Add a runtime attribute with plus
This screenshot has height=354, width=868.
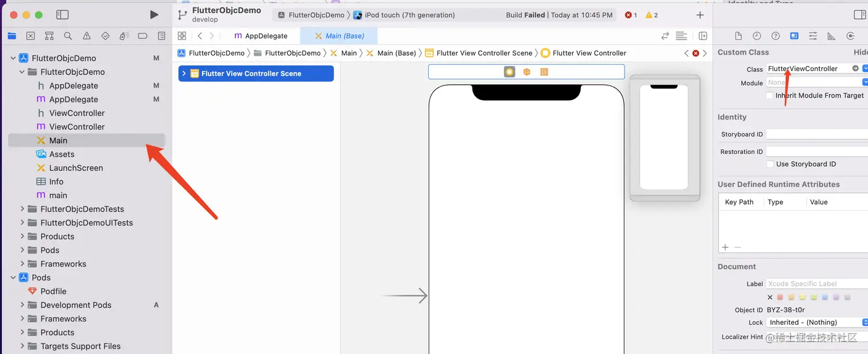click(725, 247)
